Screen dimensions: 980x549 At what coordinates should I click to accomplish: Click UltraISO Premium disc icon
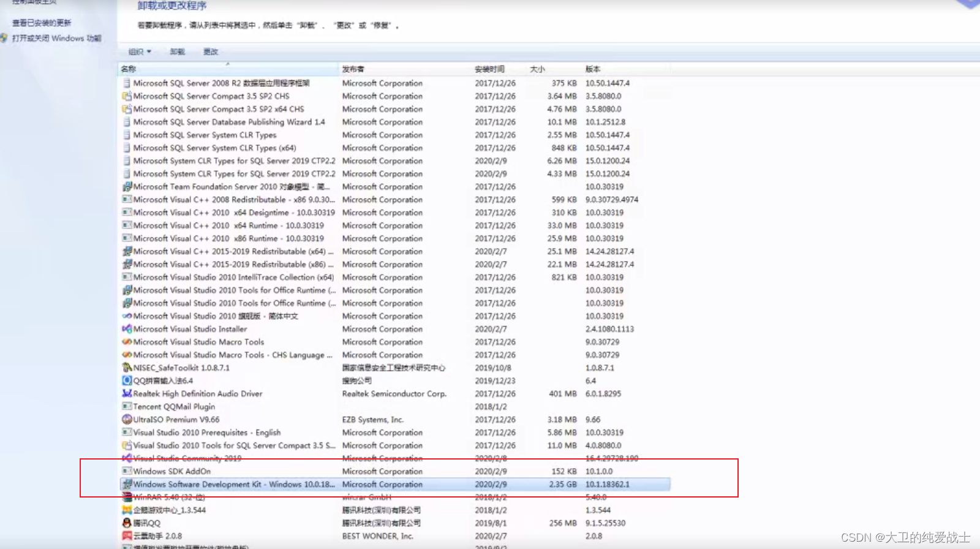pos(127,420)
